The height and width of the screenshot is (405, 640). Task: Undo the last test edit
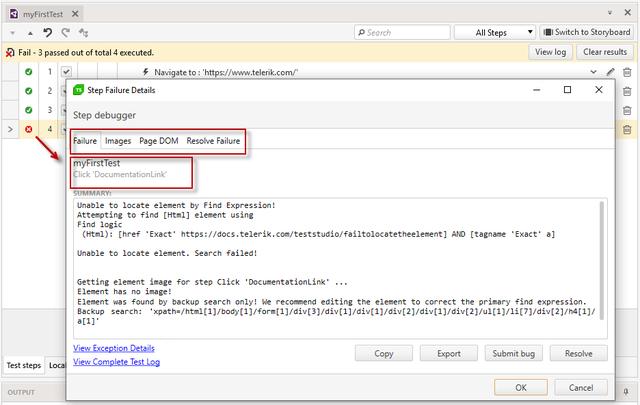tap(48, 33)
